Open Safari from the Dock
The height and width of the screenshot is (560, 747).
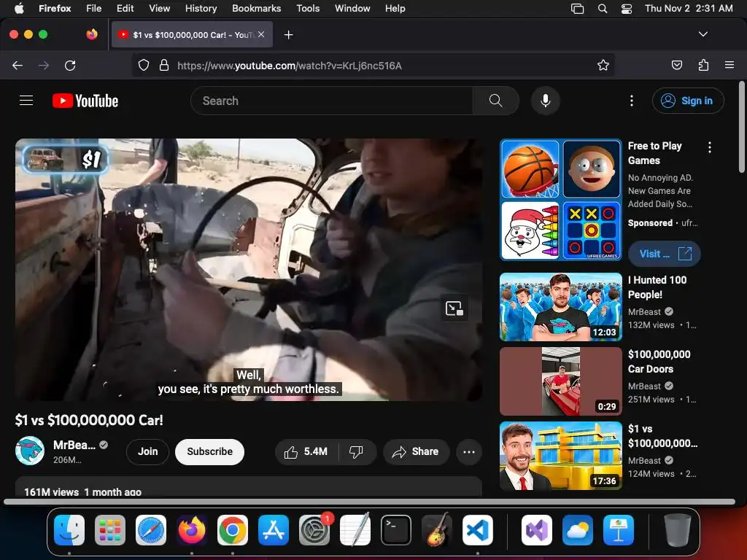tap(151, 530)
